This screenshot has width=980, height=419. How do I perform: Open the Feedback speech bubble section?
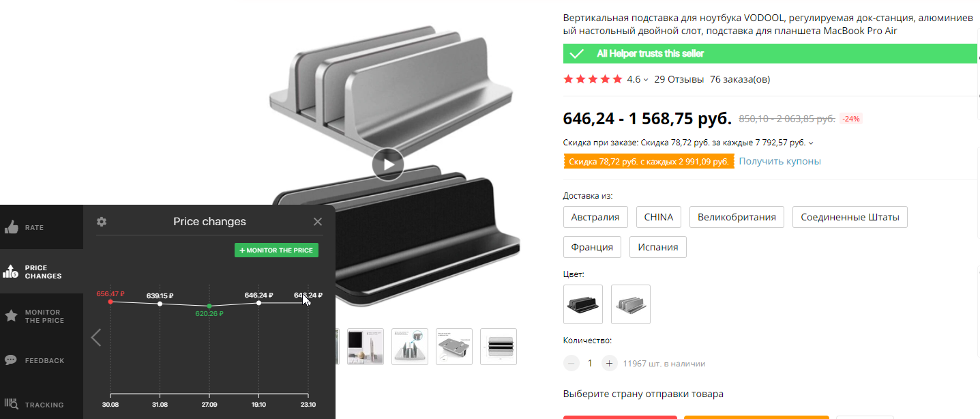click(x=41, y=360)
